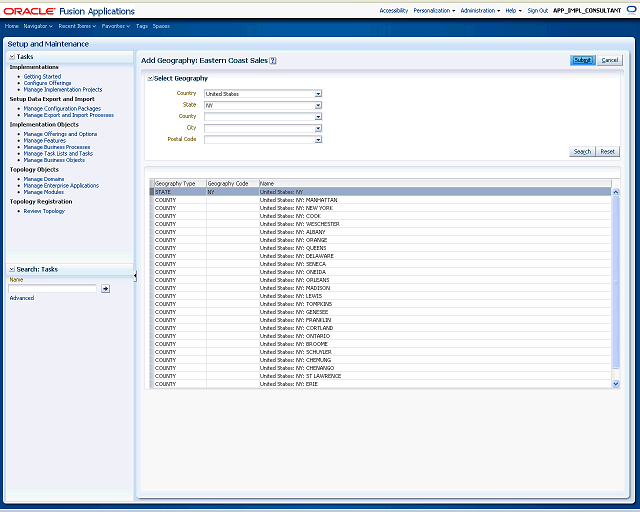This screenshot has height=512, width=640.
Task: Select the CORTLAND county row
Action: [x=380, y=328]
